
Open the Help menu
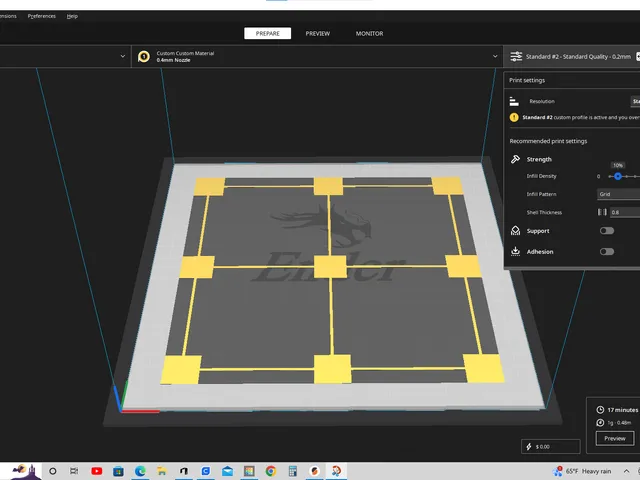[x=72, y=16]
